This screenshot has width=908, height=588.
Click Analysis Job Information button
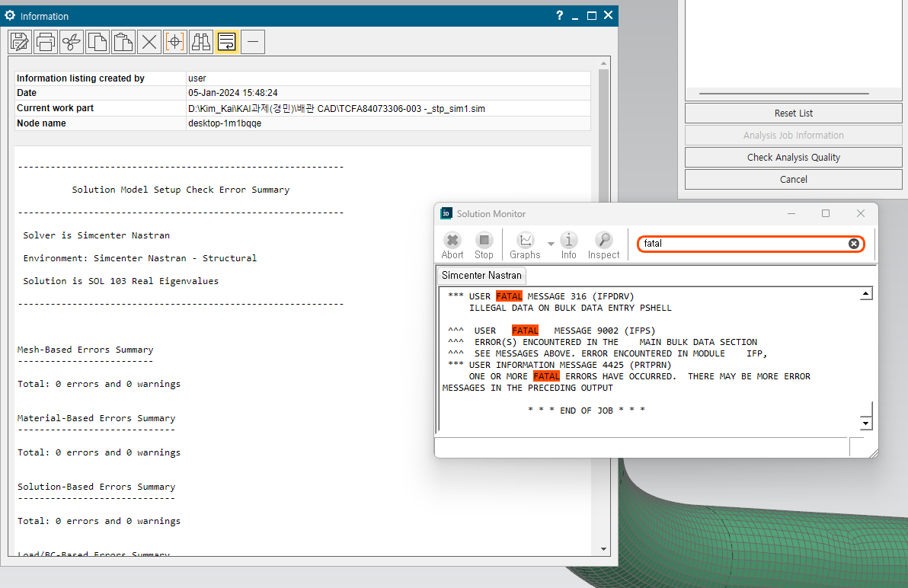(x=793, y=136)
